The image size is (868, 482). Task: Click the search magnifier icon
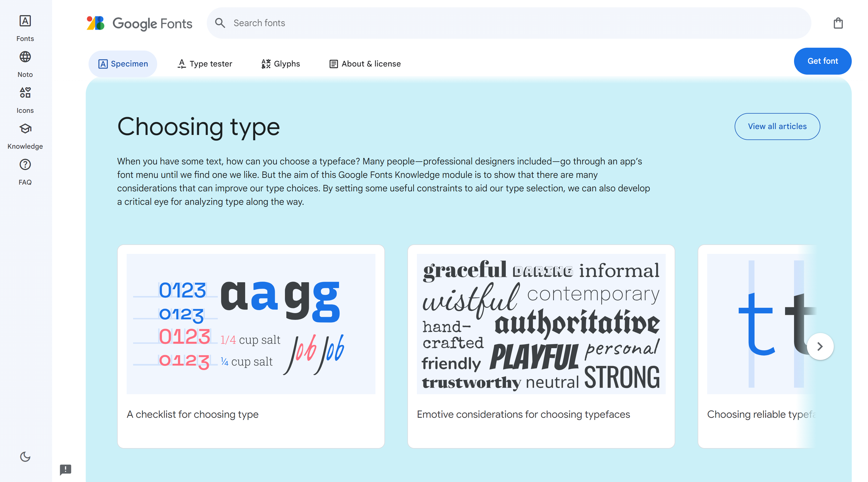pyautogui.click(x=220, y=23)
